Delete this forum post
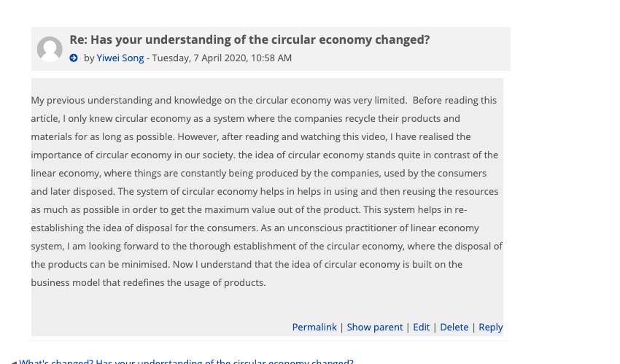620x364 pixels. click(x=454, y=328)
